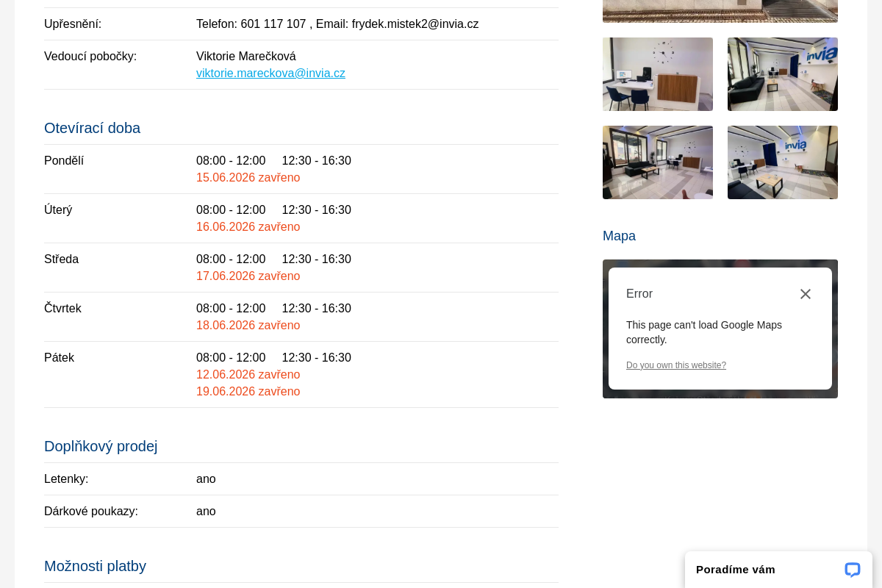The height and width of the screenshot is (588, 882).
Task: Open thumbnail of black sofa with invia logo
Action: coord(783,74)
